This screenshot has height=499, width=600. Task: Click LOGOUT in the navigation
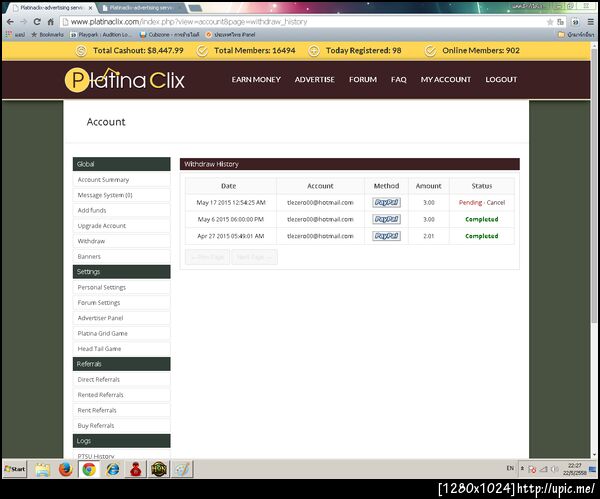[x=501, y=80]
